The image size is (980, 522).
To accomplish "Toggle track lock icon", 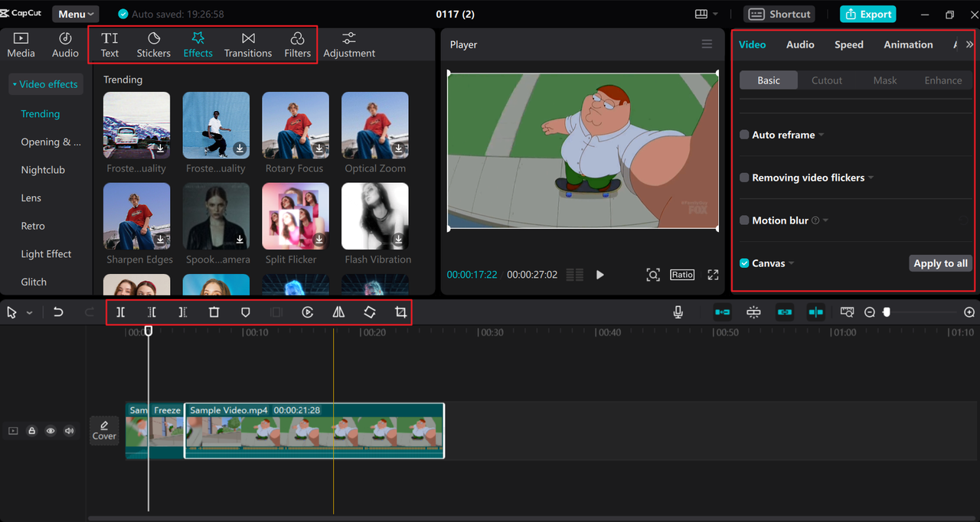I will [x=32, y=431].
